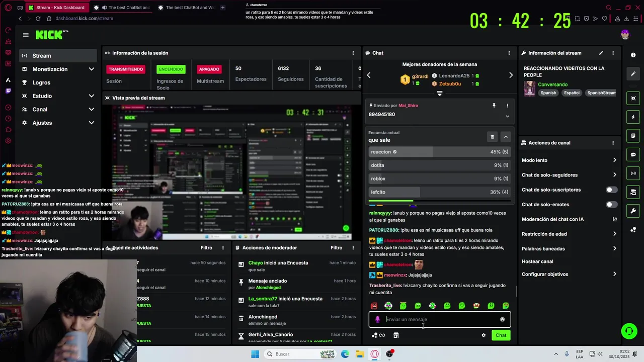Click the infinity points icon below chat
644x362 pixels.
pos(378,335)
